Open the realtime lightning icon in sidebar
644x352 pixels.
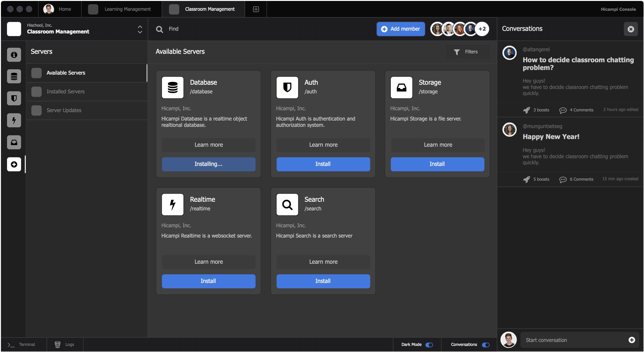point(14,120)
